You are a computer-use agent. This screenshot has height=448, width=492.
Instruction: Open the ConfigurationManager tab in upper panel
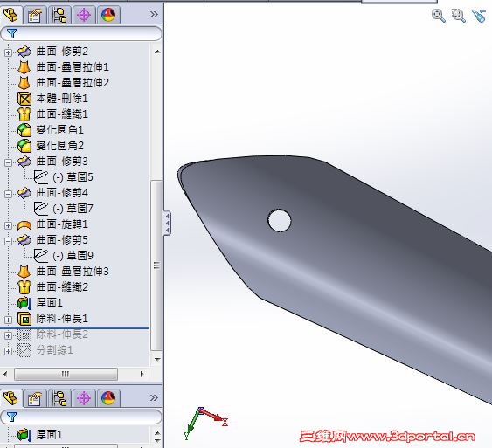tap(59, 15)
